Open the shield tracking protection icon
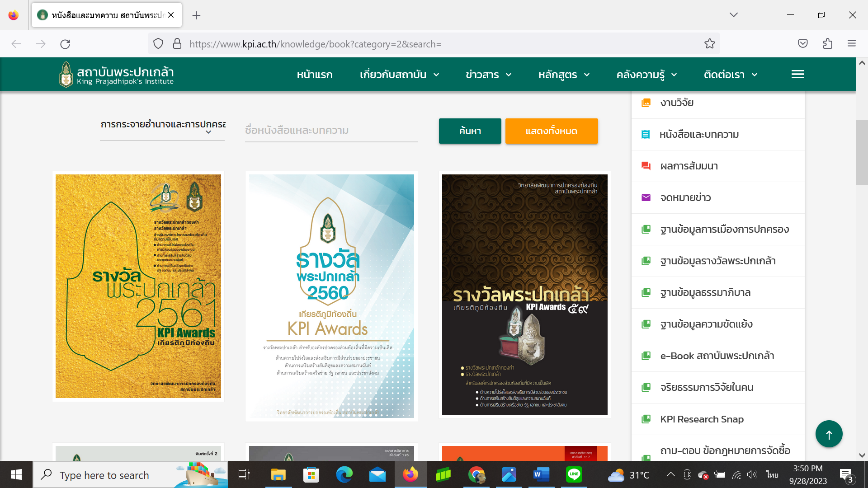 158,44
